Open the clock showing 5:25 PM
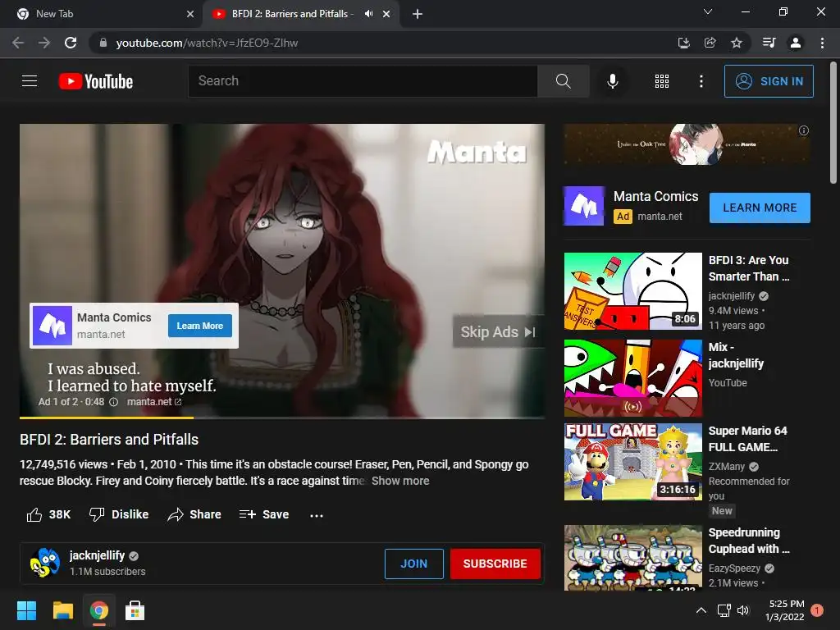 coord(786,610)
